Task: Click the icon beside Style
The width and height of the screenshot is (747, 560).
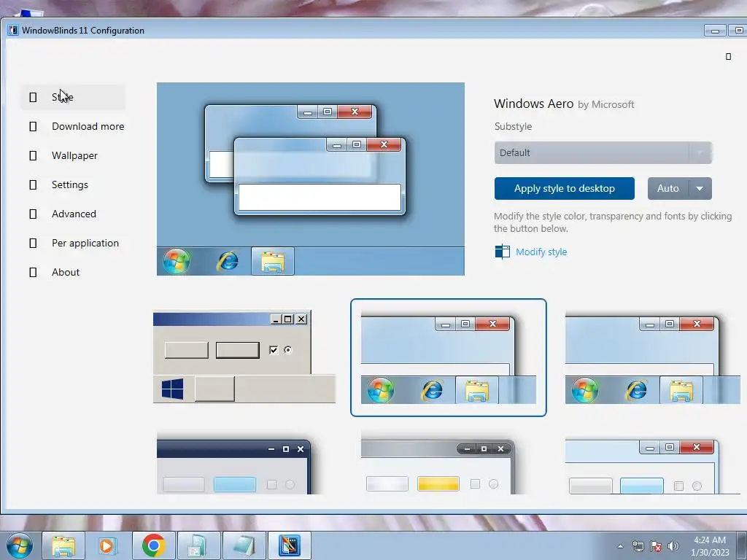Action: pyautogui.click(x=33, y=98)
